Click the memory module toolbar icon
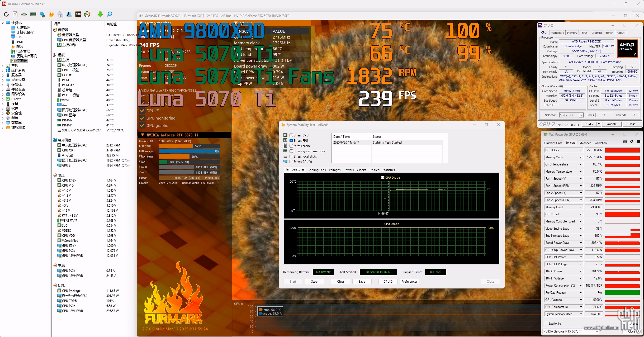 [33, 14]
